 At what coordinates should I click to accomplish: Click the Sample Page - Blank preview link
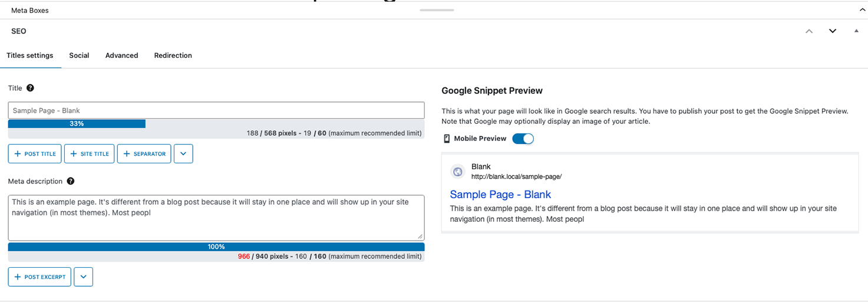tap(500, 195)
